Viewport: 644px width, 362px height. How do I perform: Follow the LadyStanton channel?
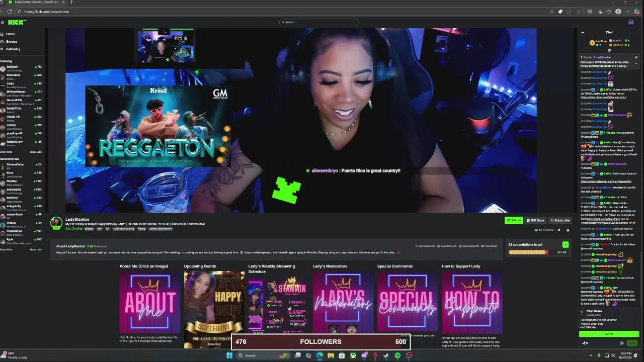(x=514, y=220)
